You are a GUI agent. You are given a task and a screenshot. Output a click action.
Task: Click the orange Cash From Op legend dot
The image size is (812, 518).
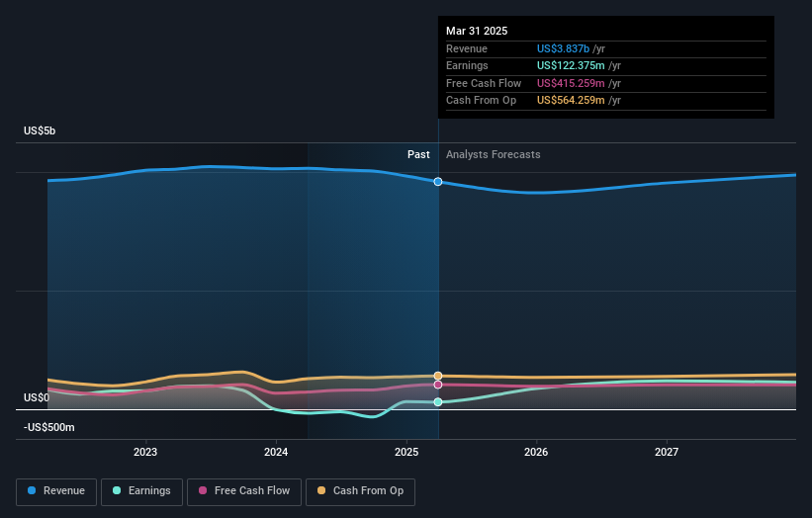coord(321,490)
